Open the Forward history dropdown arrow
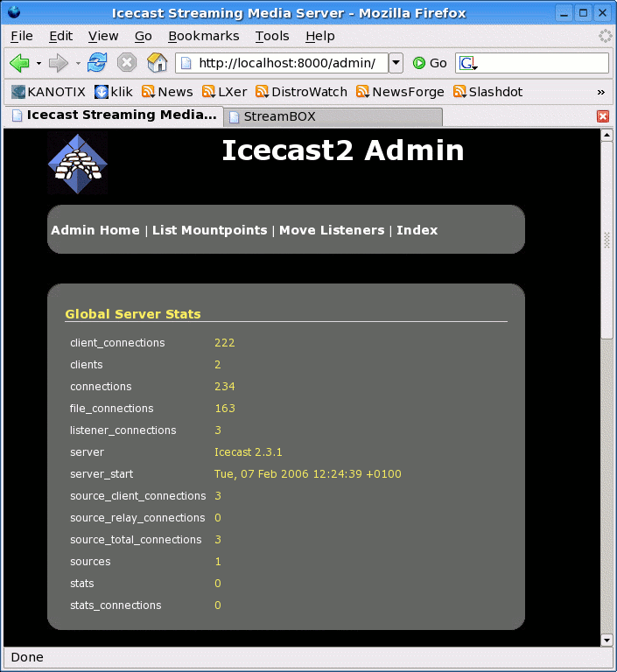 (x=78, y=63)
